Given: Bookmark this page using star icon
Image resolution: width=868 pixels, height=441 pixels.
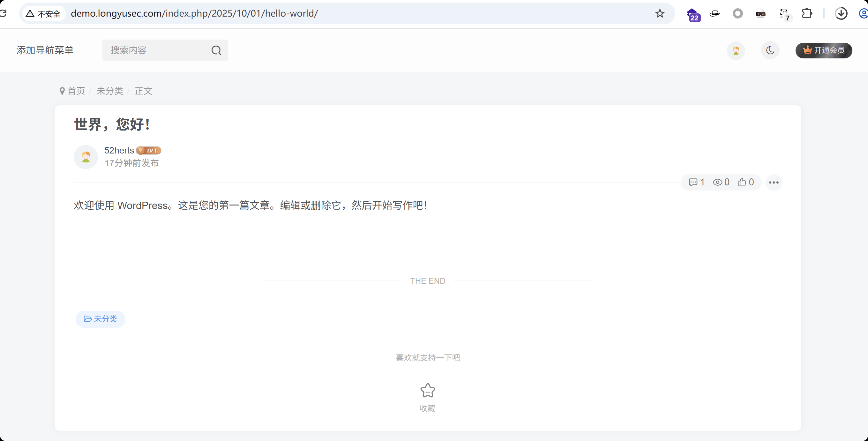Looking at the screenshot, I should [x=659, y=13].
